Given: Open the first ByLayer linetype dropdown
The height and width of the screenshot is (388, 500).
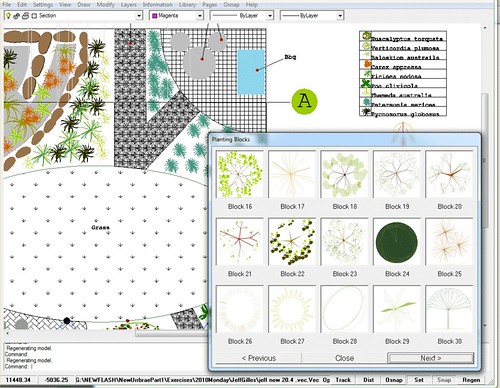Looking at the screenshot, I should tap(270, 16).
